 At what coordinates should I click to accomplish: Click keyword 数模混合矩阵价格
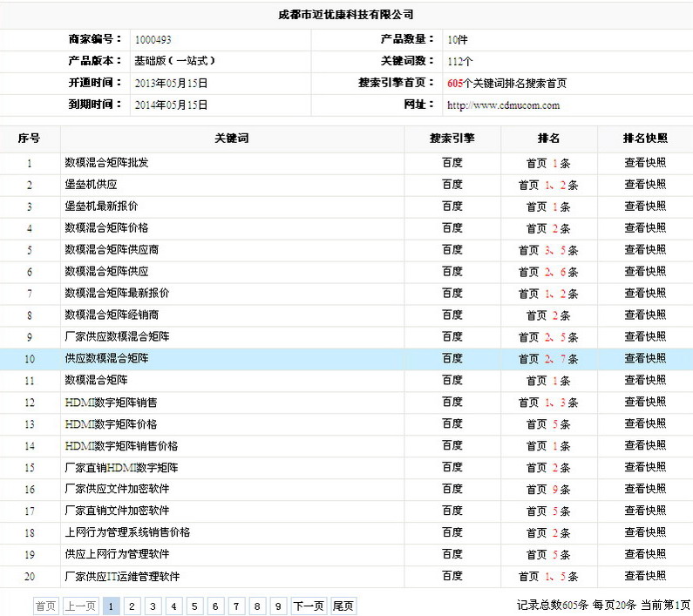[x=106, y=227]
